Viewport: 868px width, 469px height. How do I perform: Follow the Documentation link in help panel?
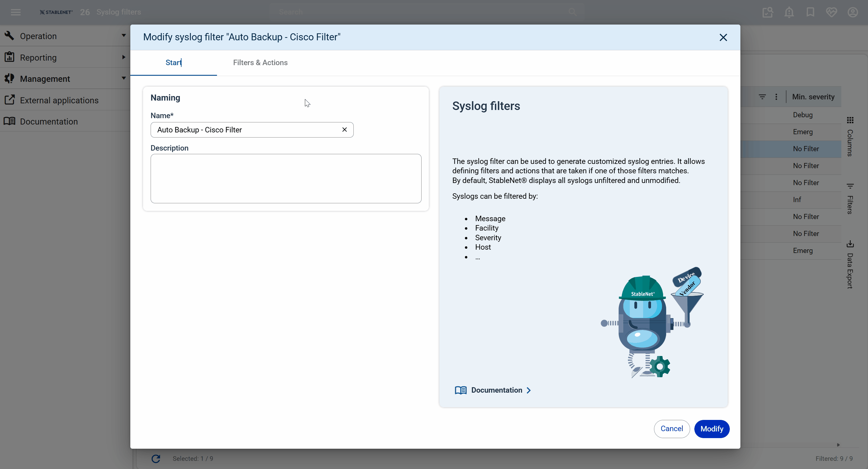pos(497,390)
